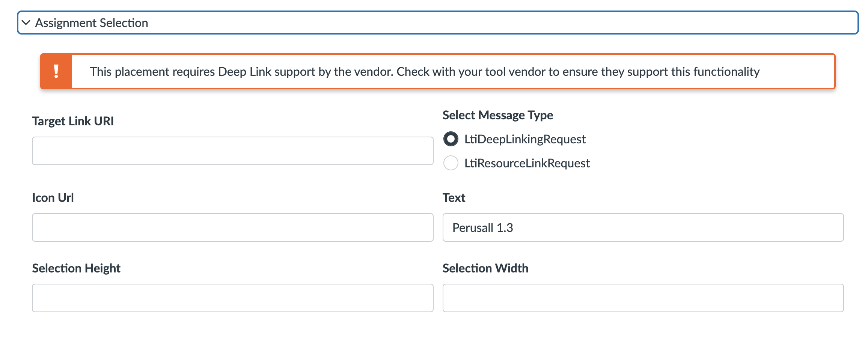Click the Select Message Type heading

[x=497, y=115]
